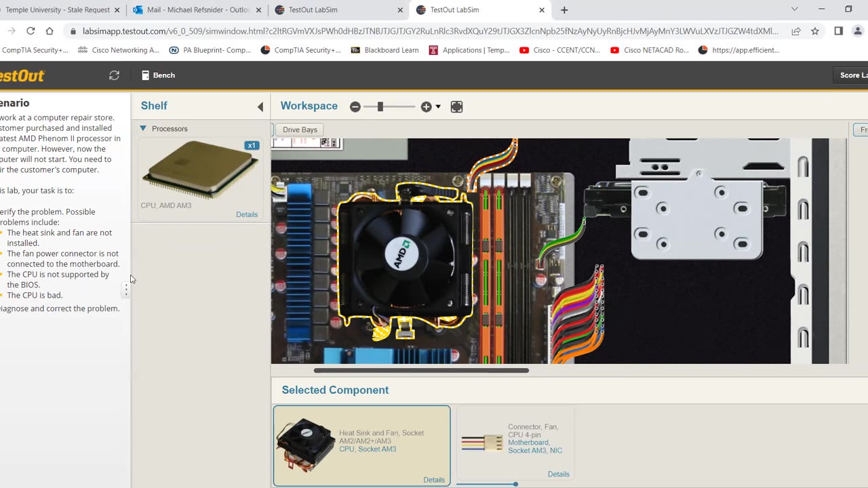
Task: Select Heat Sink and Fan component card
Action: click(362, 446)
